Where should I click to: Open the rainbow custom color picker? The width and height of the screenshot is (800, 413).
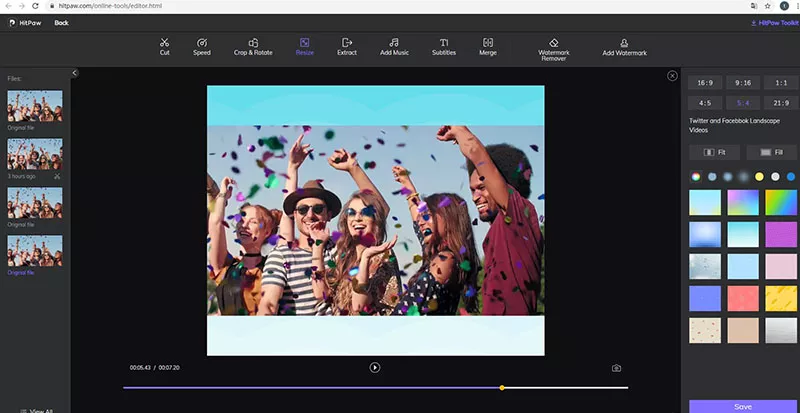695,177
